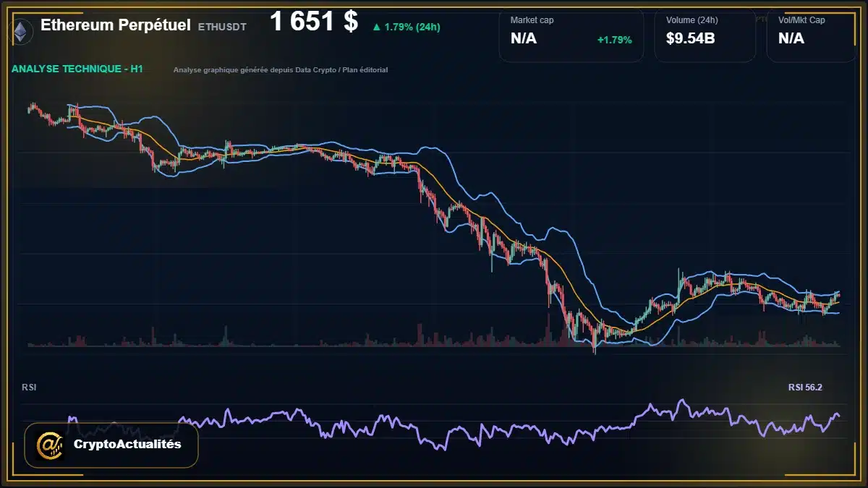Click the RSI panel label

point(29,388)
